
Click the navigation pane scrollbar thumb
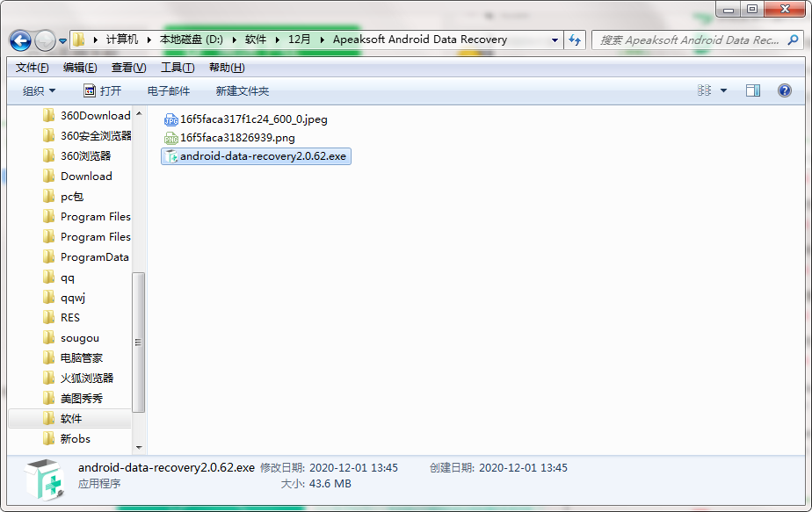[138, 343]
